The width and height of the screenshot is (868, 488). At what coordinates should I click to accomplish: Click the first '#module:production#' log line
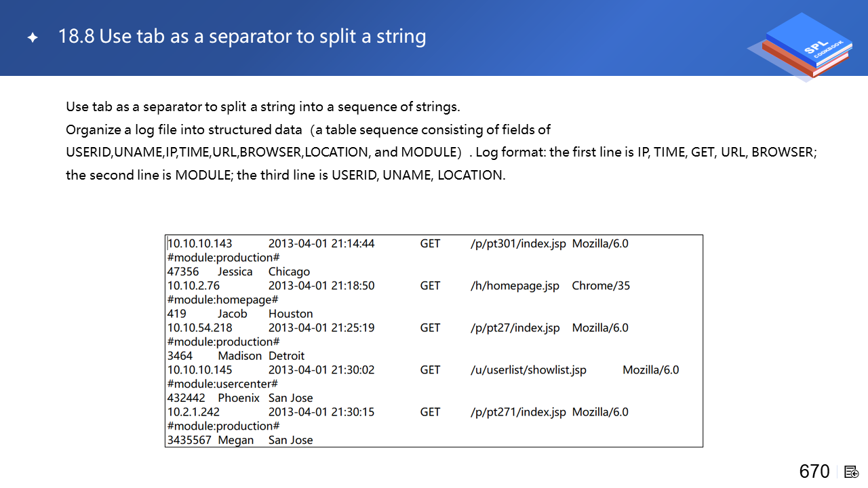(x=224, y=258)
